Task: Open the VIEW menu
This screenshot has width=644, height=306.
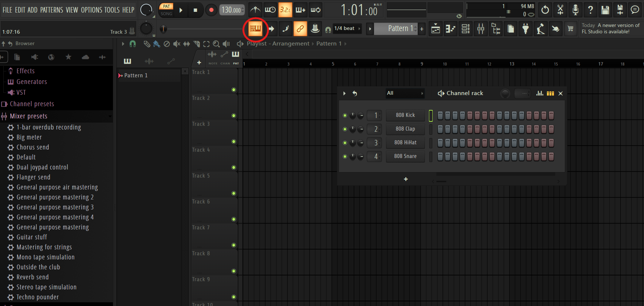Action: [x=72, y=10]
